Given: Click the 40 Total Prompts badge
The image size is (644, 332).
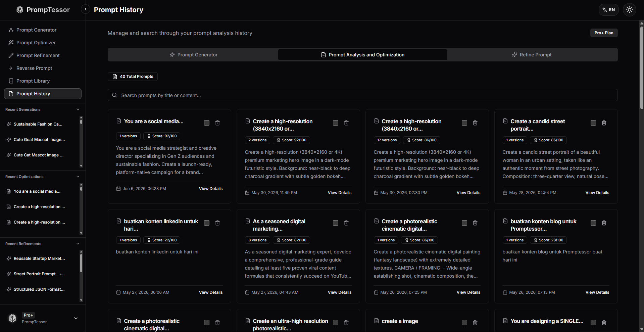Looking at the screenshot, I should 133,77.
